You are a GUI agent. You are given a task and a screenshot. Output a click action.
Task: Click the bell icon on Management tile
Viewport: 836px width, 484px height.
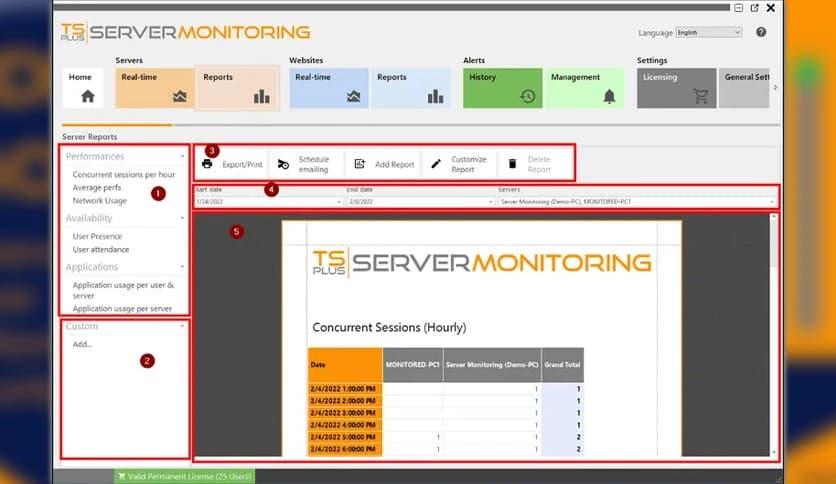[609, 96]
